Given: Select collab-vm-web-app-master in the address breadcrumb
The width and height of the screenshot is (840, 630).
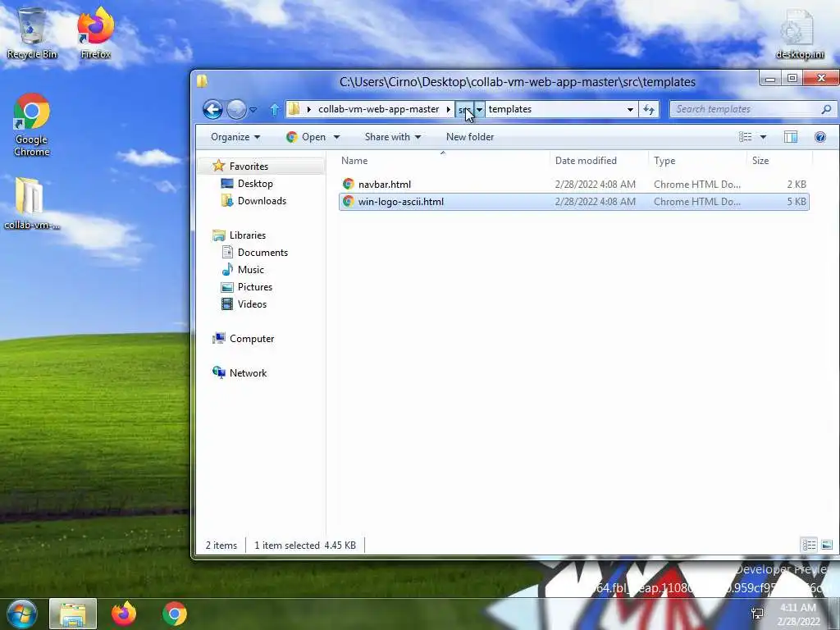Looking at the screenshot, I should pos(379,109).
